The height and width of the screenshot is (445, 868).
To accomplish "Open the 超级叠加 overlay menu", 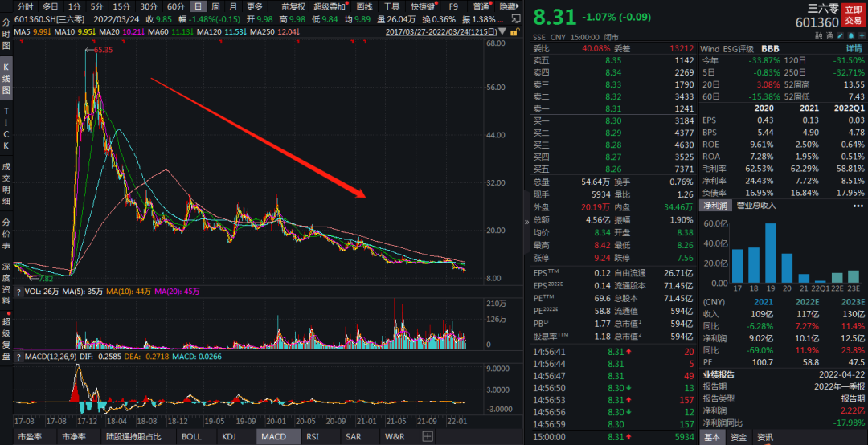I will coord(330,7).
